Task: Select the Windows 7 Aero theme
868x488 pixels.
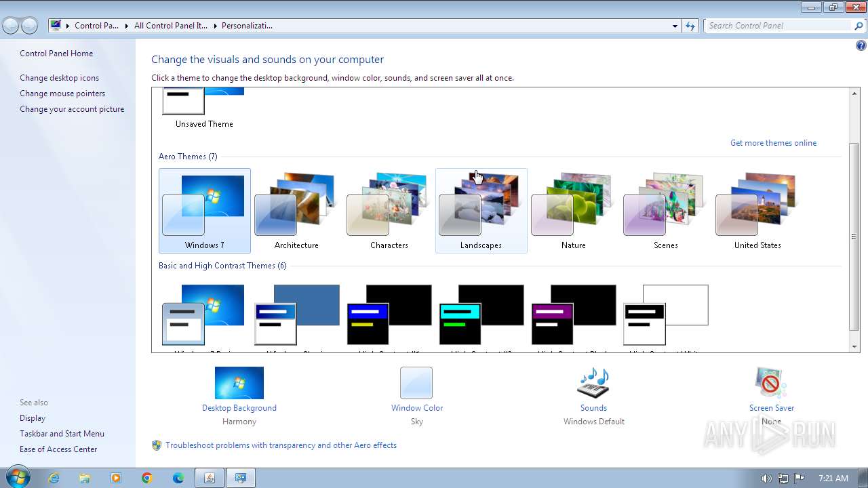Action: tap(204, 211)
